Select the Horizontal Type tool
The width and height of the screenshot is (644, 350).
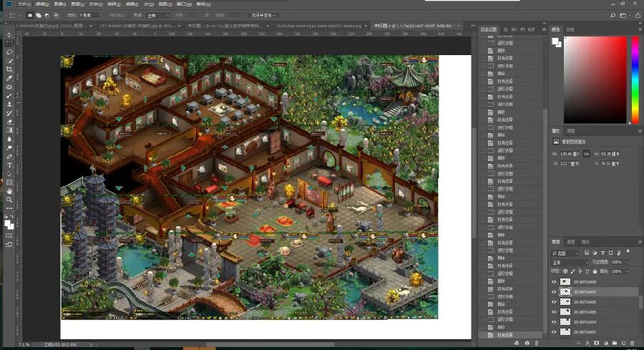tap(9, 165)
